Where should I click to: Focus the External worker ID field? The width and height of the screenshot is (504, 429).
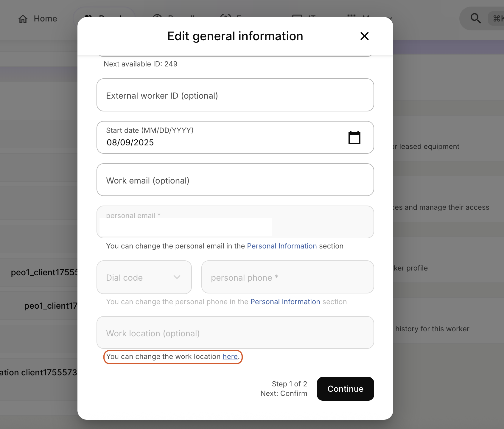[235, 95]
